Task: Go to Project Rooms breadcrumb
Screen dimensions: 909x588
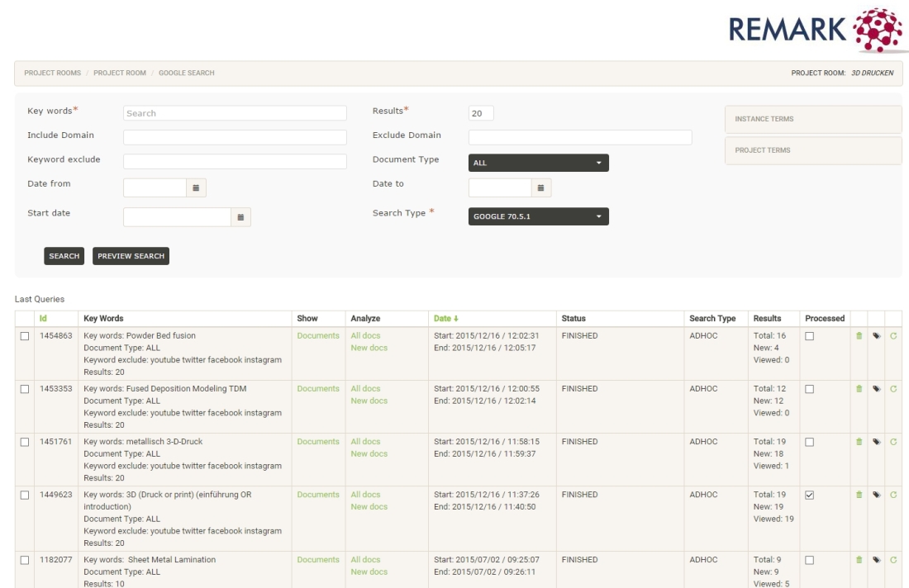Action: pos(52,73)
